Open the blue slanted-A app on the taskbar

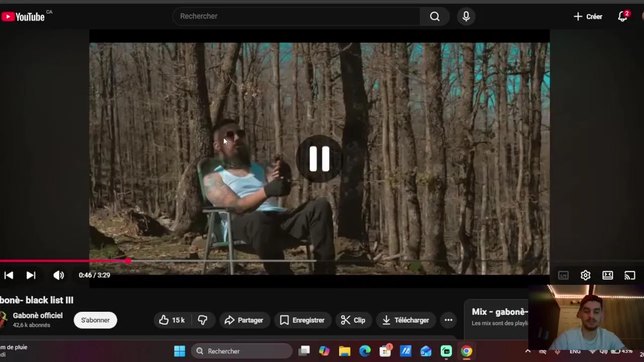(406, 351)
